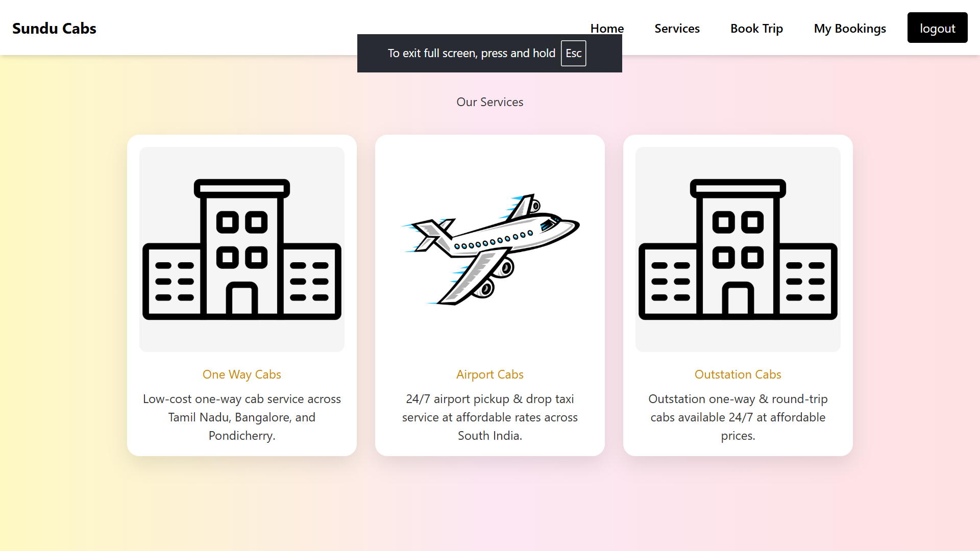Click the airplane icon for Airport Cabs
Viewport: 980px width, 551px height.
point(490,249)
